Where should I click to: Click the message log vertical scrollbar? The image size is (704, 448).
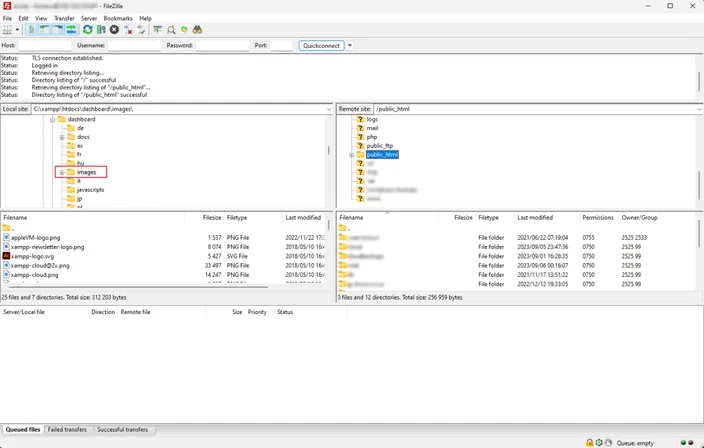pyautogui.click(x=699, y=81)
